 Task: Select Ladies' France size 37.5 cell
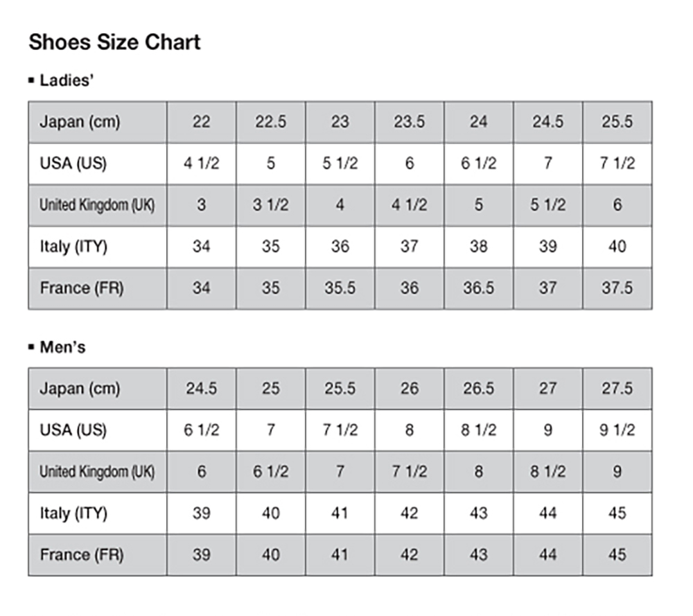tap(617, 288)
